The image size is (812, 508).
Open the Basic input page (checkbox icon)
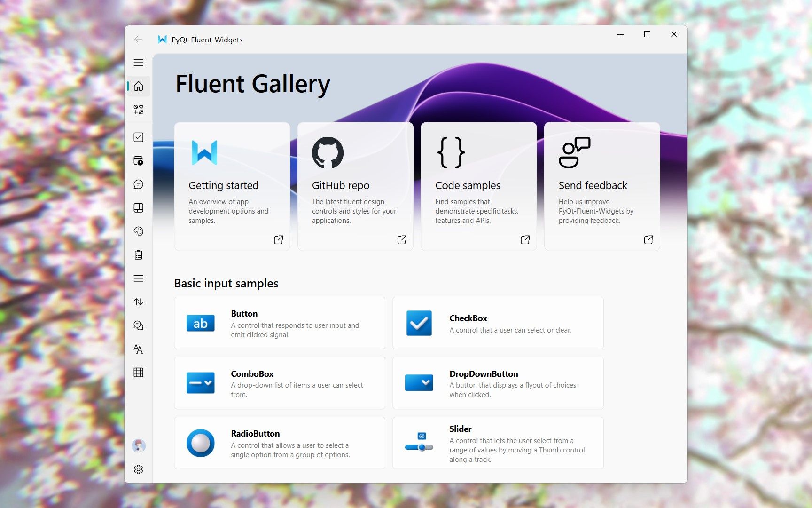pyautogui.click(x=138, y=137)
